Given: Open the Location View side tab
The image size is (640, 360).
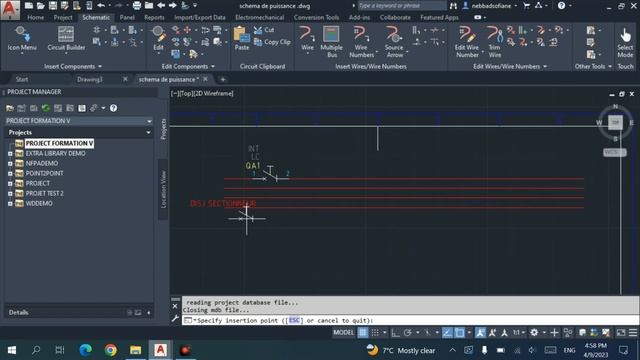Looking at the screenshot, I should pos(163,189).
